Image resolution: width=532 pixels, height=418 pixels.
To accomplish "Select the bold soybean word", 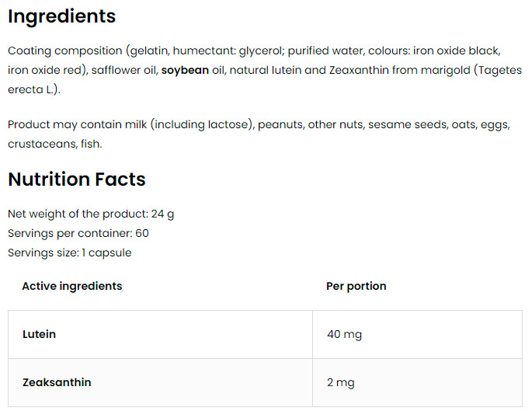I will tap(185, 70).
